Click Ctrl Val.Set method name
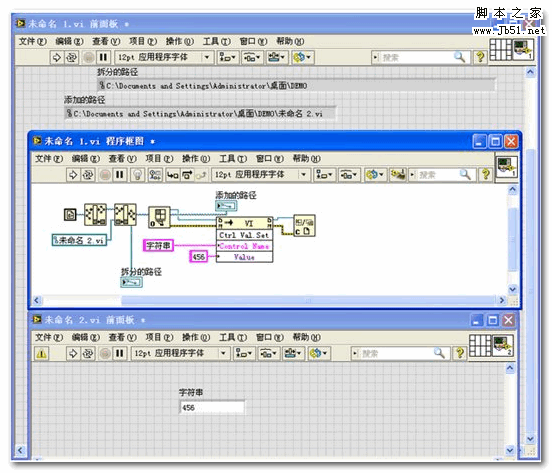The height and width of the screenshot is (473, 552). click(x=244, y=235)
